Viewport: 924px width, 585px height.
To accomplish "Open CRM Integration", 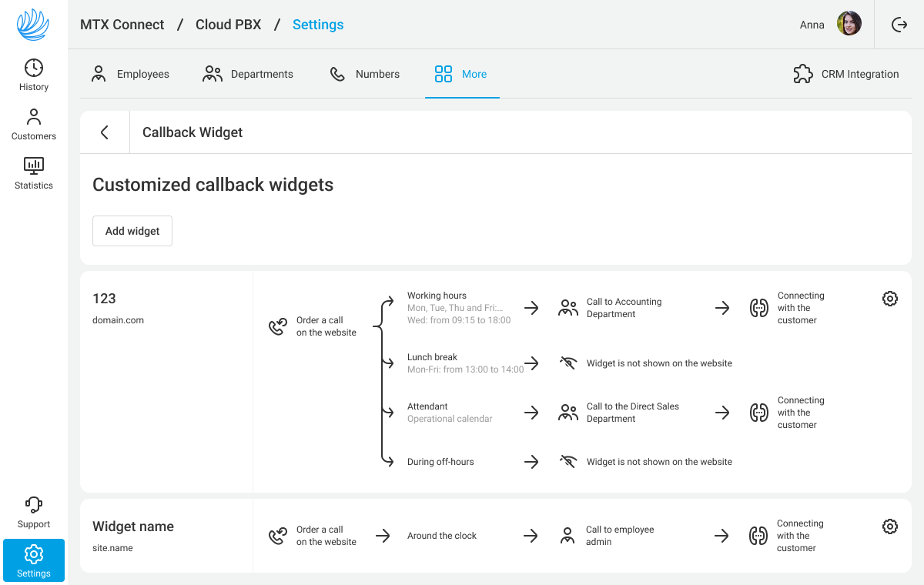I will pyautogui.click(x=846, y=74).
